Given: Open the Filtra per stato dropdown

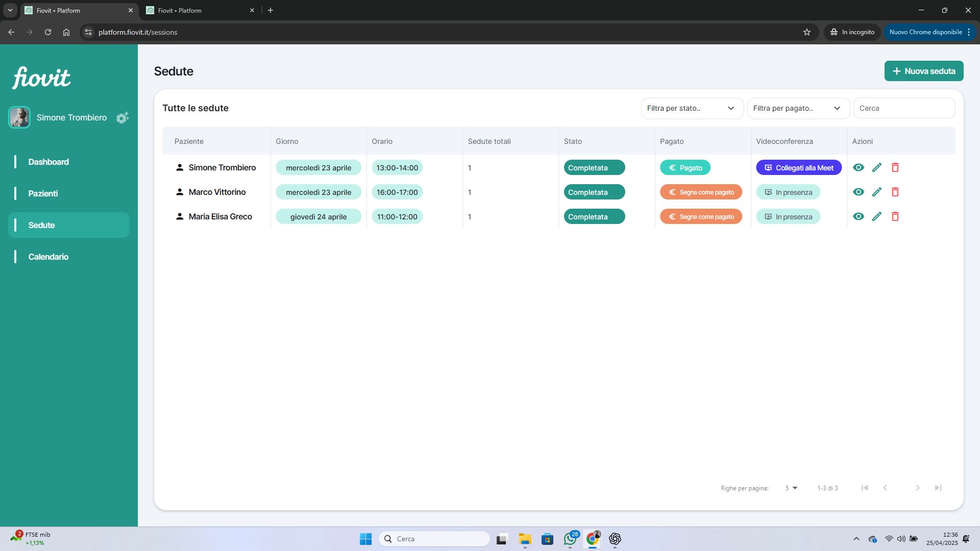Looking at the screenshot, I should [692, 108].
